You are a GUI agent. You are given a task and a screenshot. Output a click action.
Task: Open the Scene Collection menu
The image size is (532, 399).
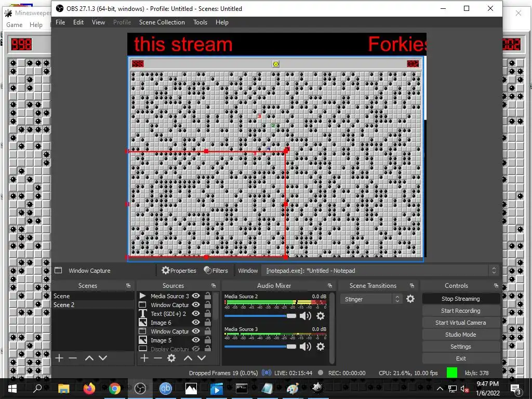tap(162, 22)
